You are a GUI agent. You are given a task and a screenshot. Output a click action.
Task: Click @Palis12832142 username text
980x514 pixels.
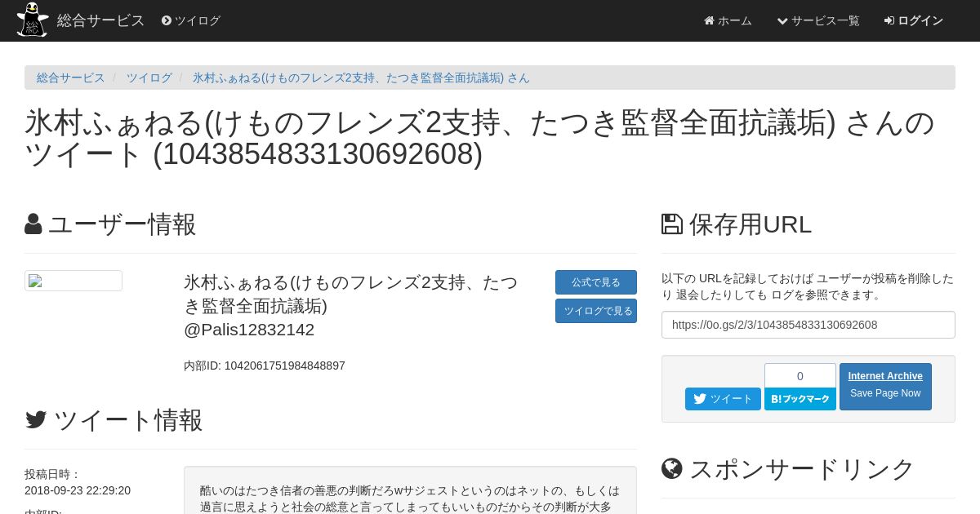[x=249, y=330]
